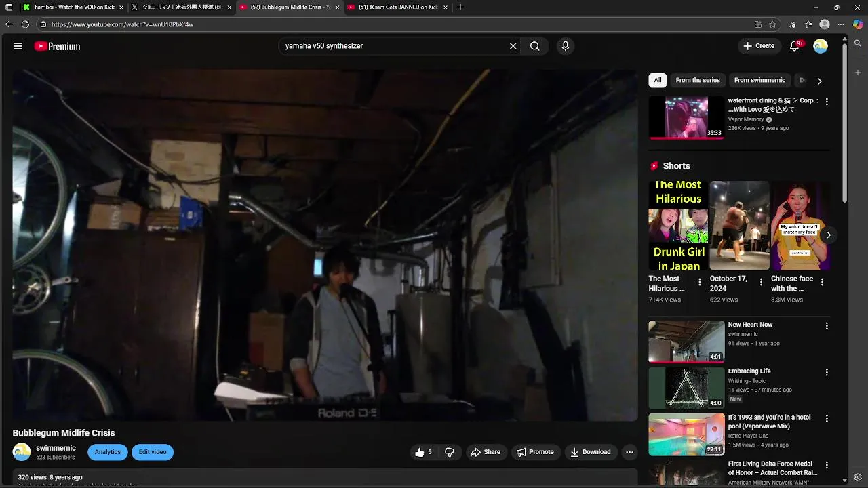Open browser settings and more menu

(841, 24)
